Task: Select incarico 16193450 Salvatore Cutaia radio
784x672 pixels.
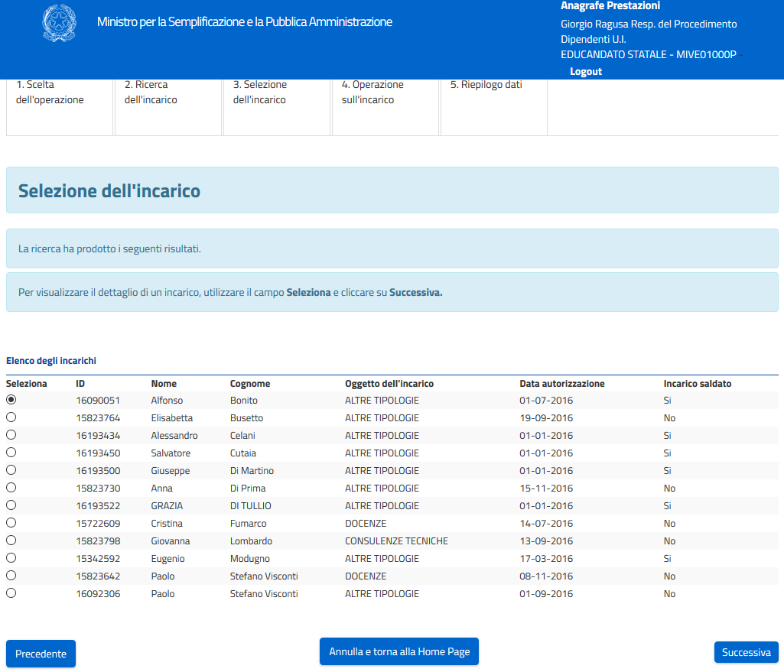Action: 11,453
